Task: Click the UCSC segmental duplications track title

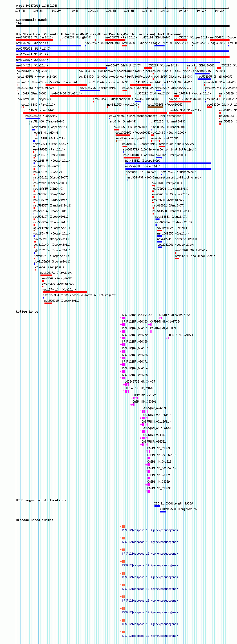Action: [x=41, y=500]
